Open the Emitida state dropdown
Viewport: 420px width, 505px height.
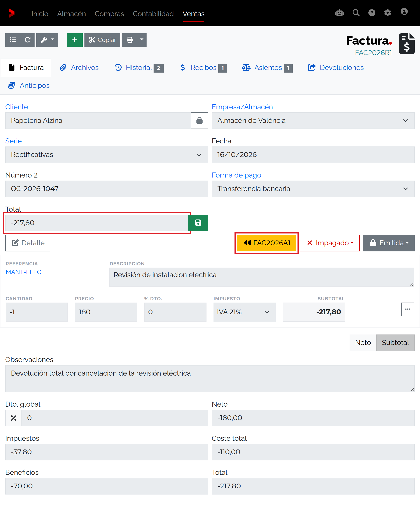(389, 243)
